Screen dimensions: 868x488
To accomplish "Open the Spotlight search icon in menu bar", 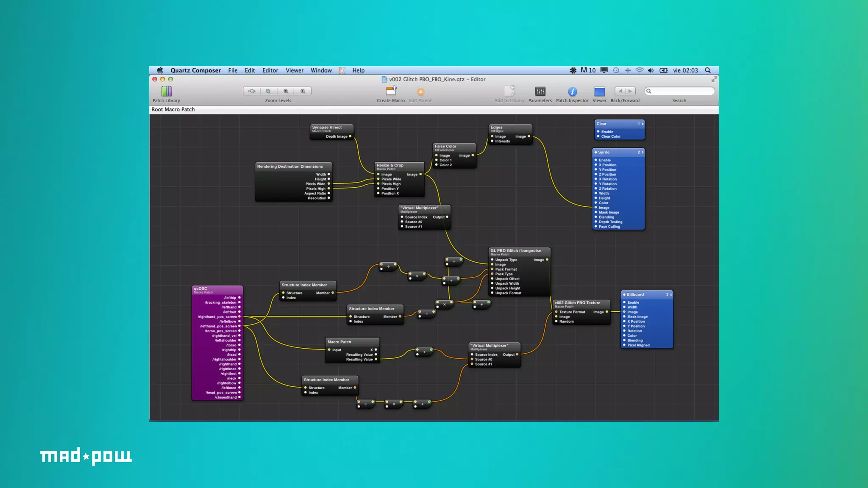I will [708, 70].
